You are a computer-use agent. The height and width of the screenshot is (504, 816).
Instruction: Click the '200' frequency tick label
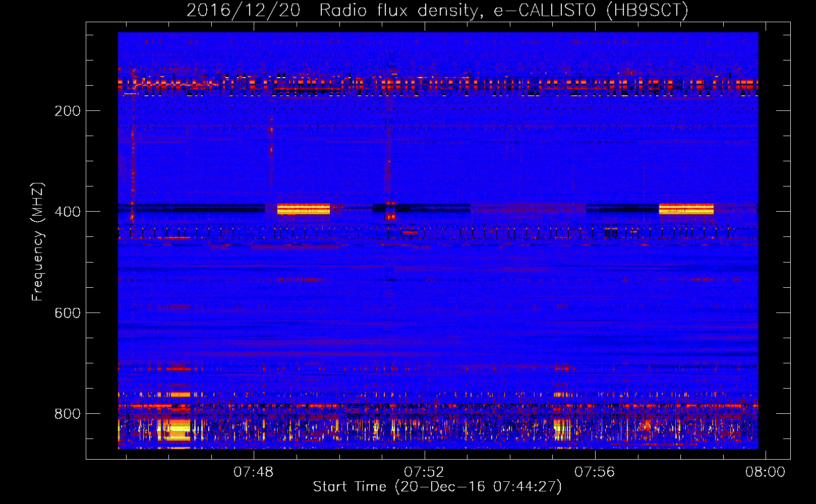(x=68, y=111)
